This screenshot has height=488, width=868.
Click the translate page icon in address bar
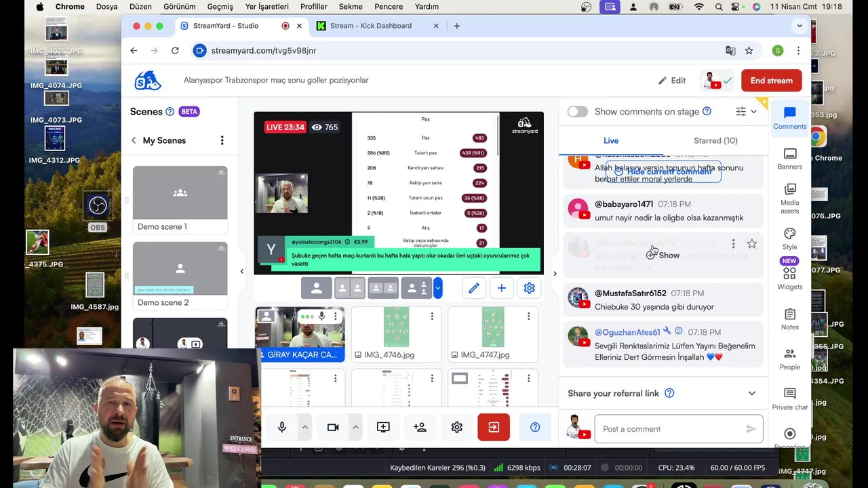[x=730, y=51]
